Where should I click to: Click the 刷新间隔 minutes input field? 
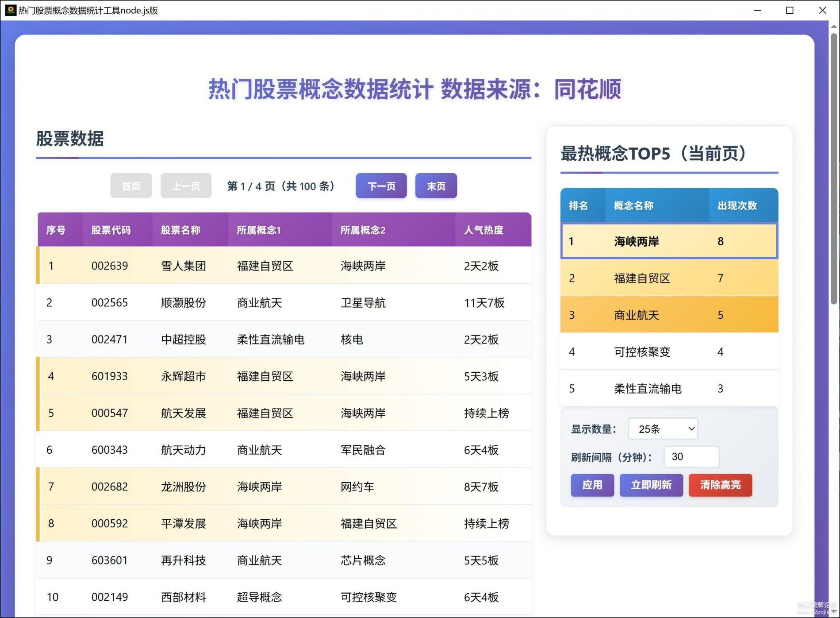point(691,457)
